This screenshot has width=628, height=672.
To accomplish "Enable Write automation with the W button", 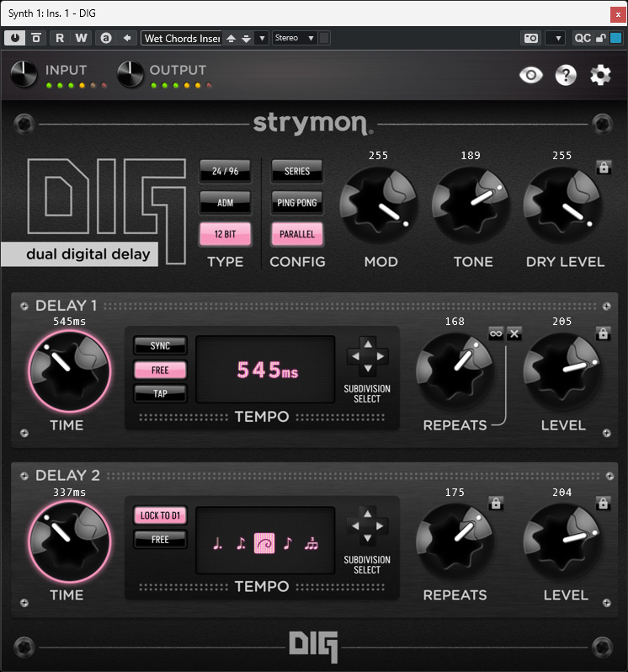I will [x=81, y=38].
